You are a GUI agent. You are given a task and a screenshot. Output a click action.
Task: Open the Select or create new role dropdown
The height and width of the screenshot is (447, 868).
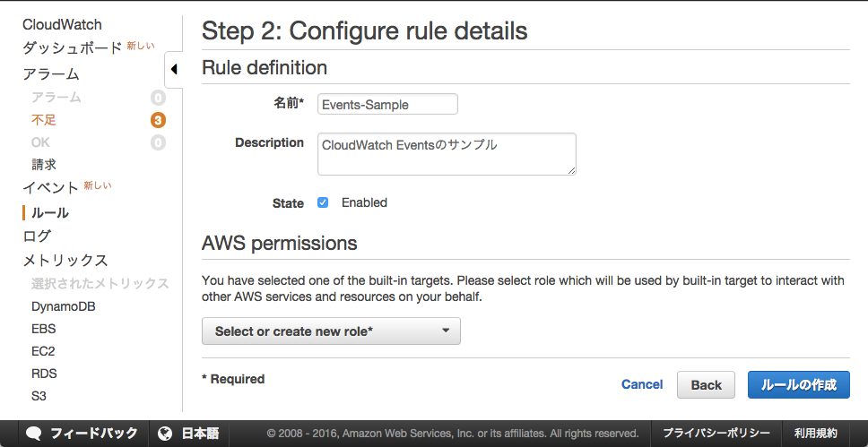pyautogui.click(x=331, y=331)
